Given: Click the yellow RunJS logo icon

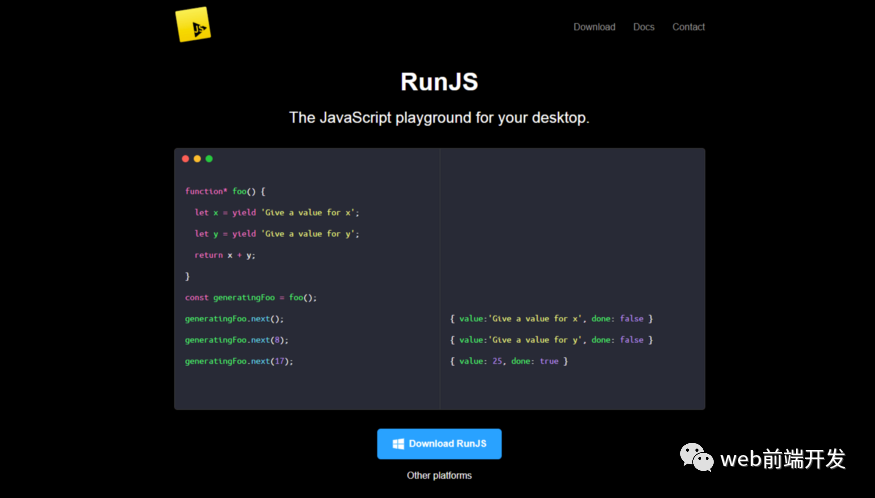Looking at the screenshot, I should click(193, 25).
